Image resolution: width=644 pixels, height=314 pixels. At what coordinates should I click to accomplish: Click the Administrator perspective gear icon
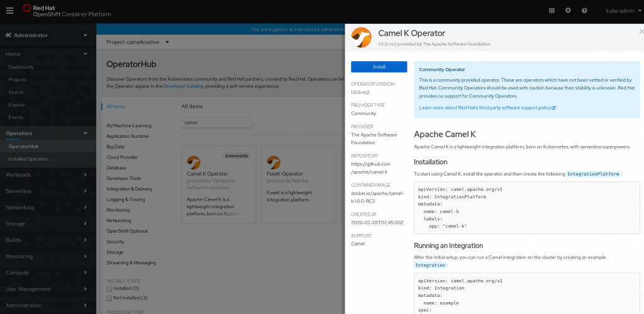(8, 35)
